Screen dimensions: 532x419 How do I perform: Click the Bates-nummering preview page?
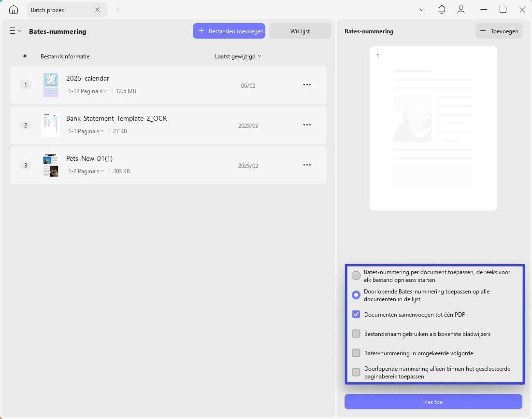(433, 128)
